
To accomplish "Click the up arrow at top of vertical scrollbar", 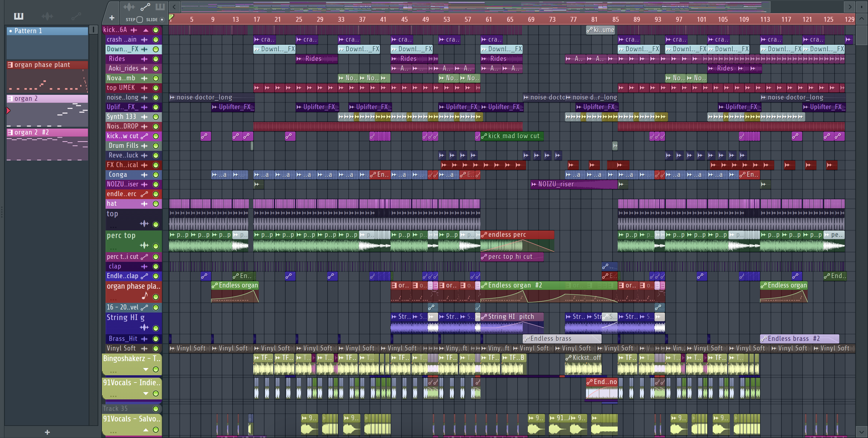I will [x=861, y=19].
